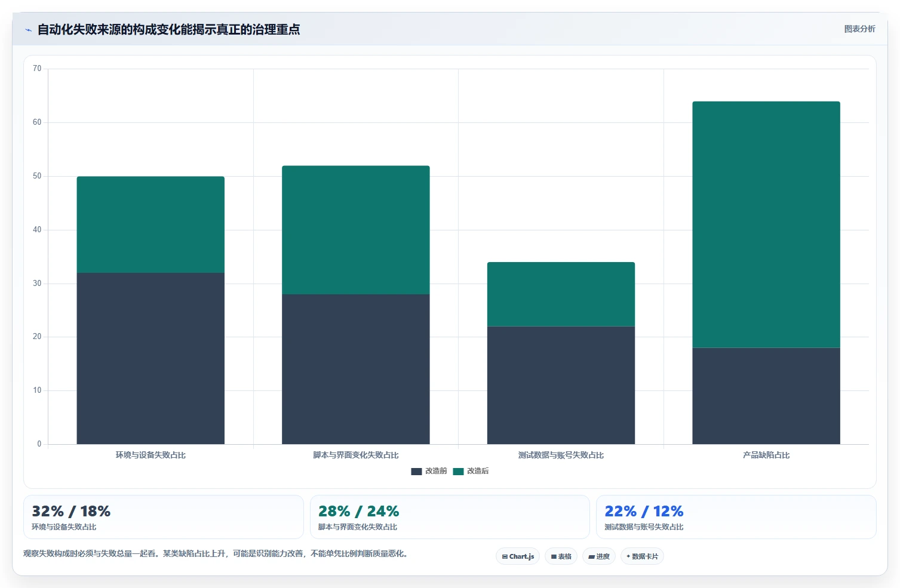Screen dimensions: 900x588
Task: Click teal 改造后 bar for 产品缺陷占比
Action: [x=766, y=224]
